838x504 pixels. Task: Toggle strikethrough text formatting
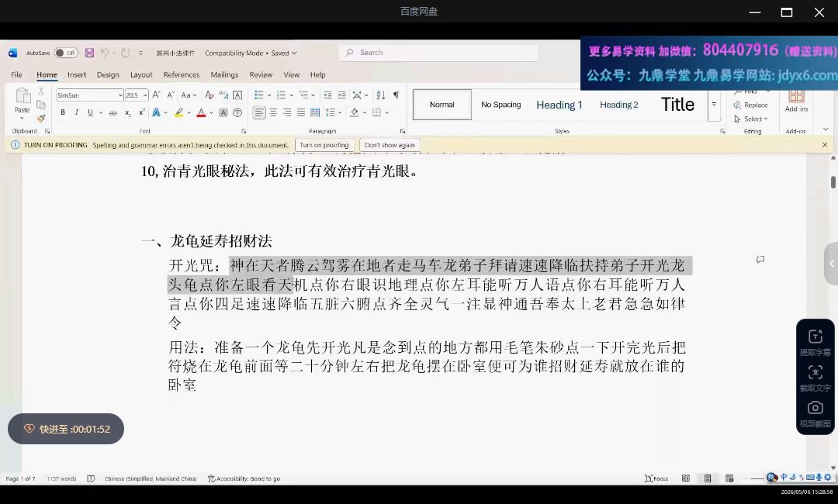coord(113,112)
